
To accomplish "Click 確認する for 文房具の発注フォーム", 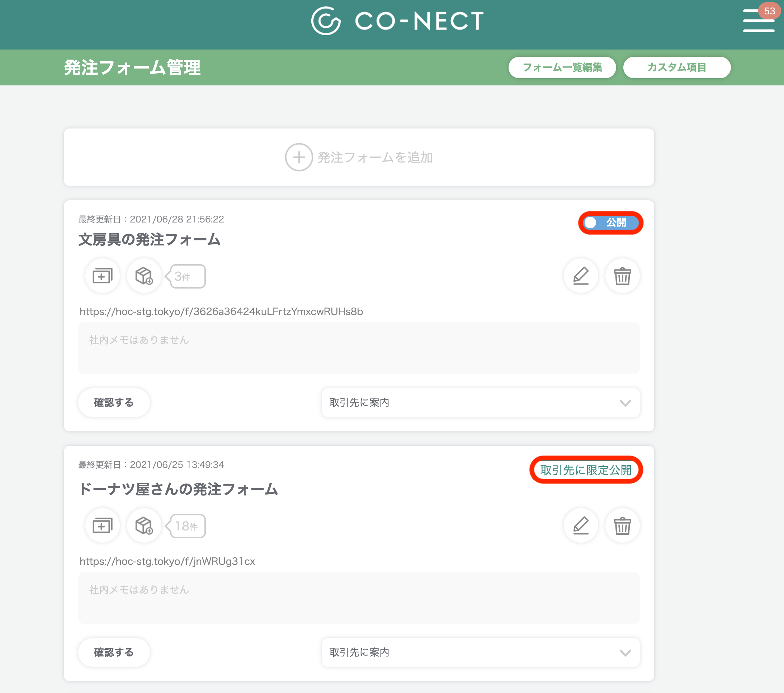I will (114, 403).
